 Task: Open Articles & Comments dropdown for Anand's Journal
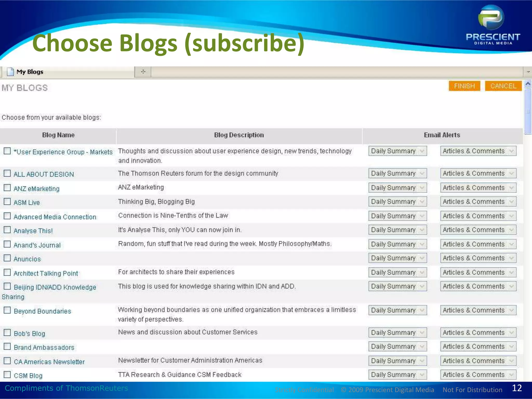[478, 244]
